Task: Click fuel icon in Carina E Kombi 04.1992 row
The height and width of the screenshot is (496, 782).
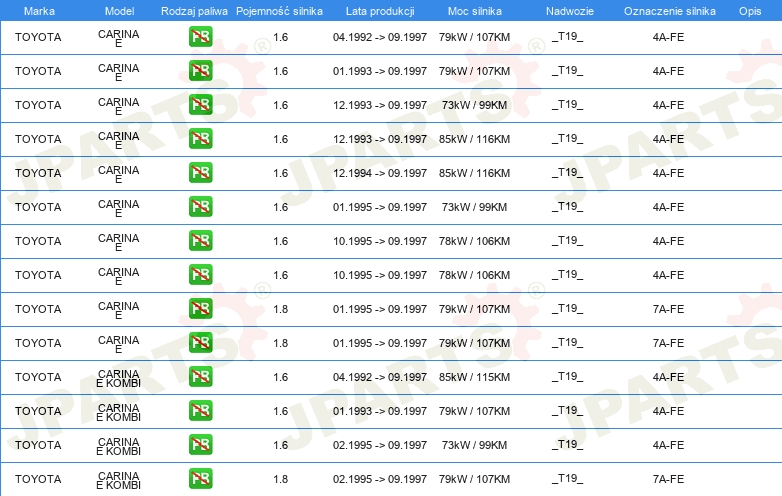Action: point(200,376)
